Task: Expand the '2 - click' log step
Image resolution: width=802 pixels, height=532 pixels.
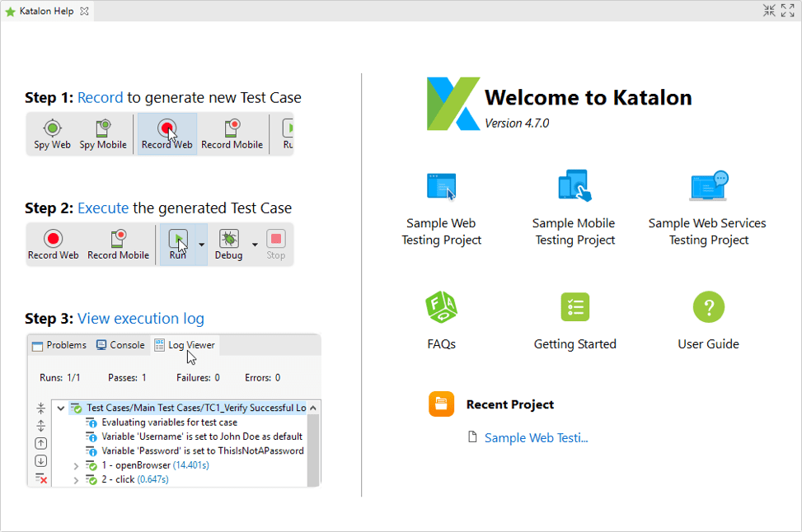Action: coord(76,480)
